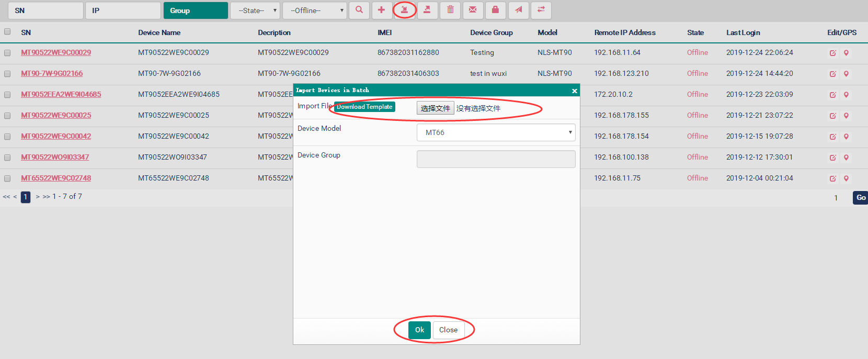Open the State filter dropdown
The width and height of the screenshot is (868, 359).
coord(255,10)
